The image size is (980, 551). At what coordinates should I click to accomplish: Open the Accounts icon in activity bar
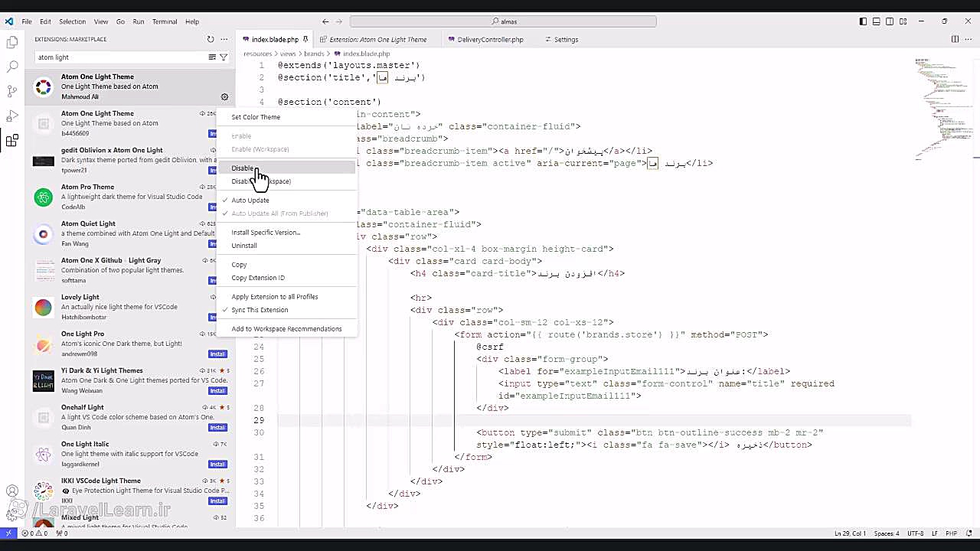[12, 491]
